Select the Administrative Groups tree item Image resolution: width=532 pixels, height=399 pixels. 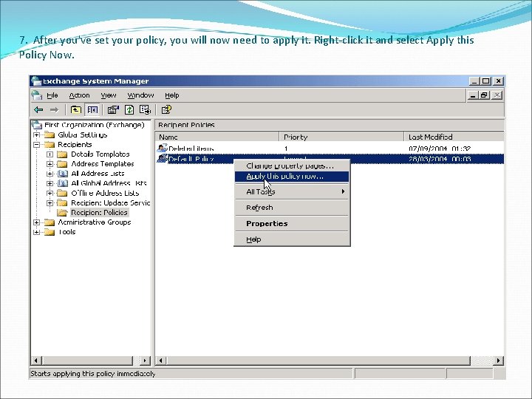(95, 222)
